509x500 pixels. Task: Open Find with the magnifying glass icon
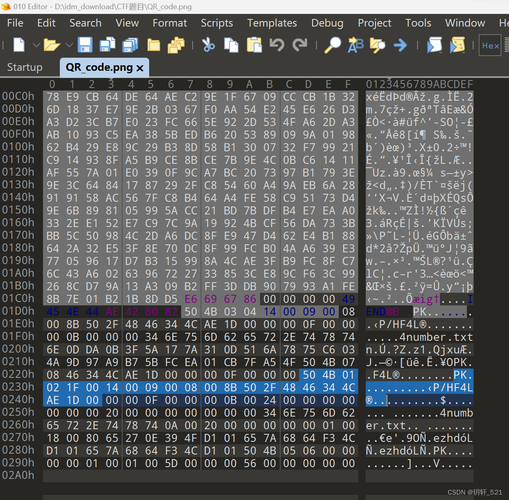pyautogui.click(x=332, y=45)
